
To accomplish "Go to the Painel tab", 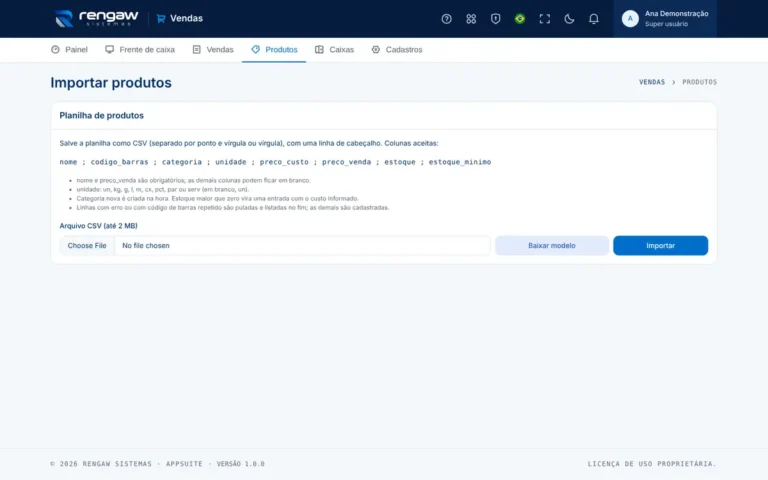I will (69, 49).
